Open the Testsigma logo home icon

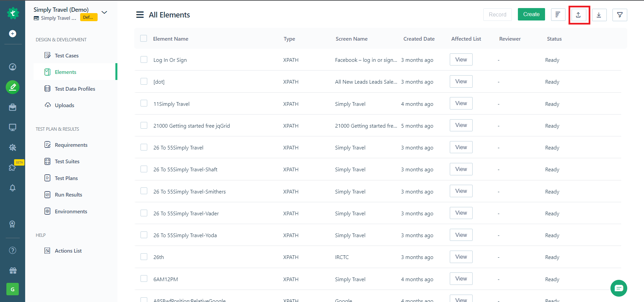(13, 13)
